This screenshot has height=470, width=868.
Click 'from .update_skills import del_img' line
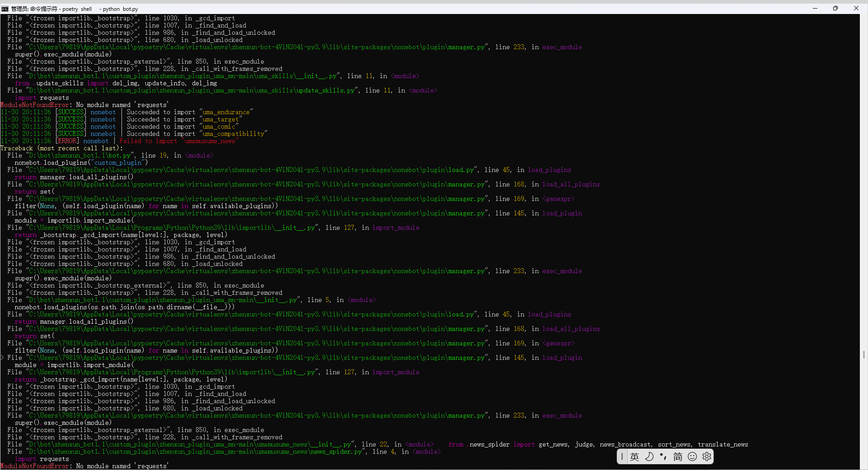point(116,84)
